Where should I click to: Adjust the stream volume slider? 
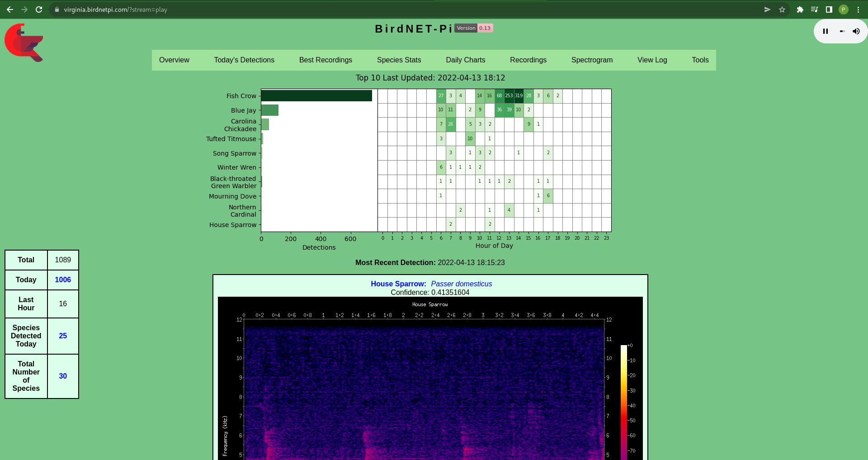point(842,31)
